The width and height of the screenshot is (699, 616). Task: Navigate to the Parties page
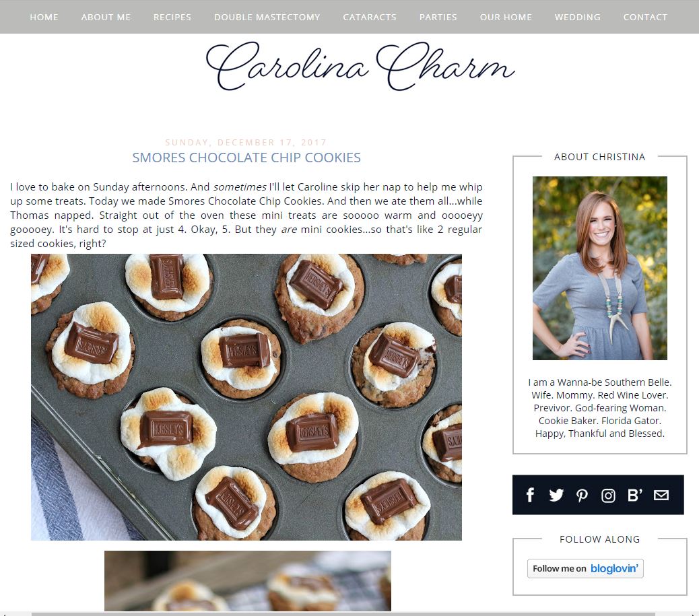point(438,17)
